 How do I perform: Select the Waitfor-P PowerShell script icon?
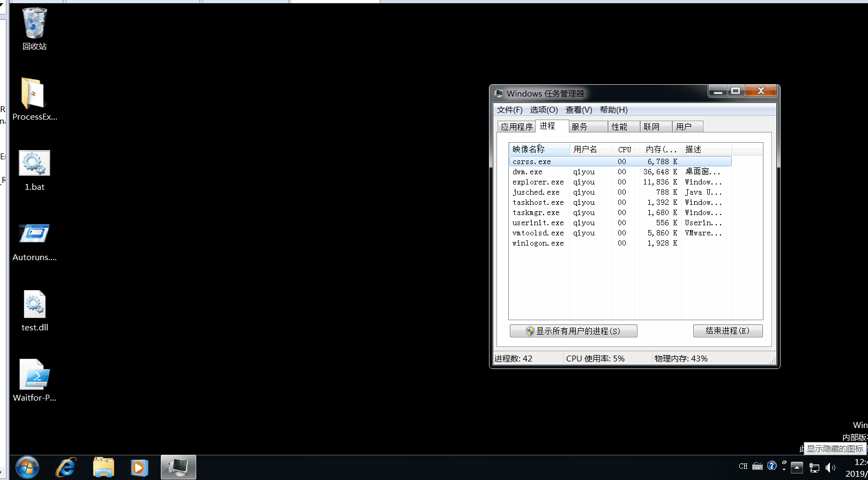pyautogui.click(x=34, y=374)
